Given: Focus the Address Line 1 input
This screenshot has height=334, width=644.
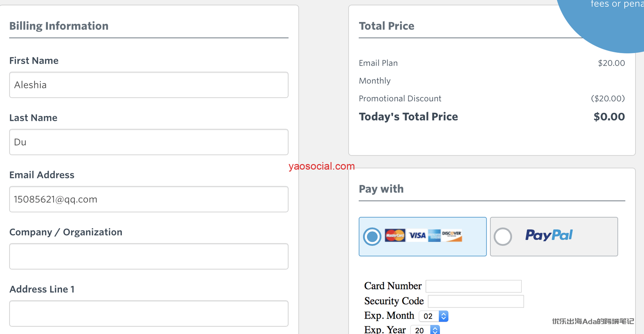Looking at the screenshot, I should coord(149,313).
